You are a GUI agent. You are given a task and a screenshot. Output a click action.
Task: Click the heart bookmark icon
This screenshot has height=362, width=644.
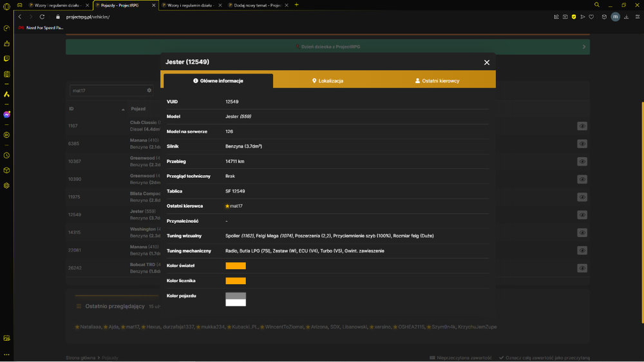(x=591, y=17)
